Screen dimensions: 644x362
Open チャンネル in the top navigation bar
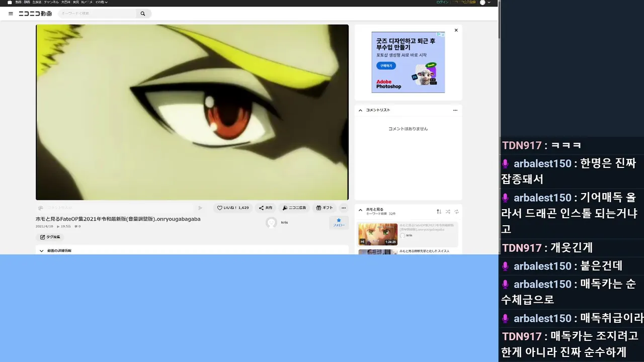[x=51, y=2]
